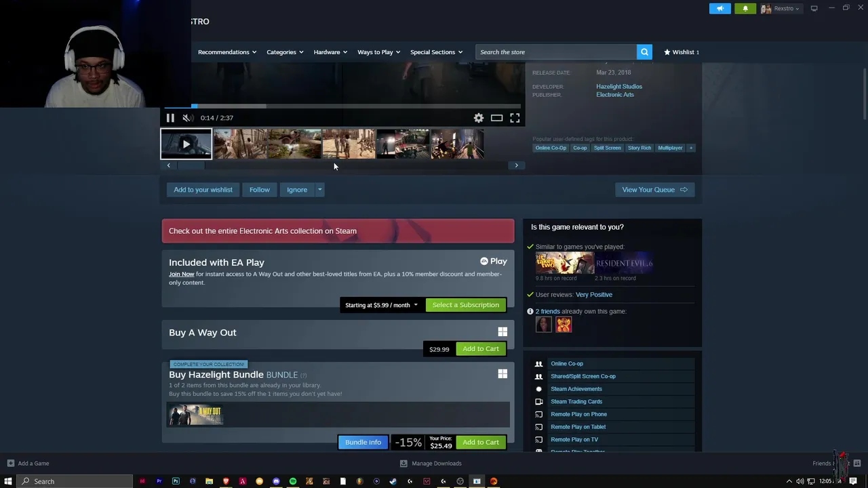The height and width of the screenshot is (488, 868).
Task: Select the third screenshot thumbnail
Action: (294, 144)
